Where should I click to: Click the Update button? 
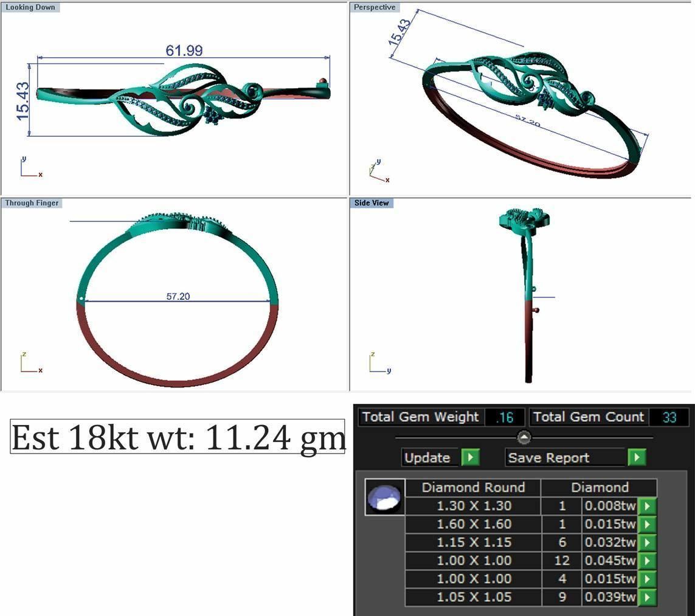[x=430, y=457]
